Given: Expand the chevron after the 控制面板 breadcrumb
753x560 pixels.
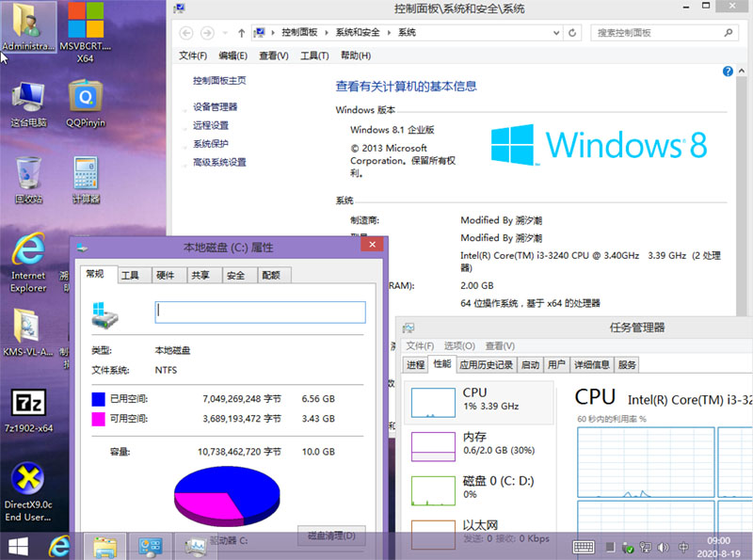Looking at the screenshot, I should (326, 33).
